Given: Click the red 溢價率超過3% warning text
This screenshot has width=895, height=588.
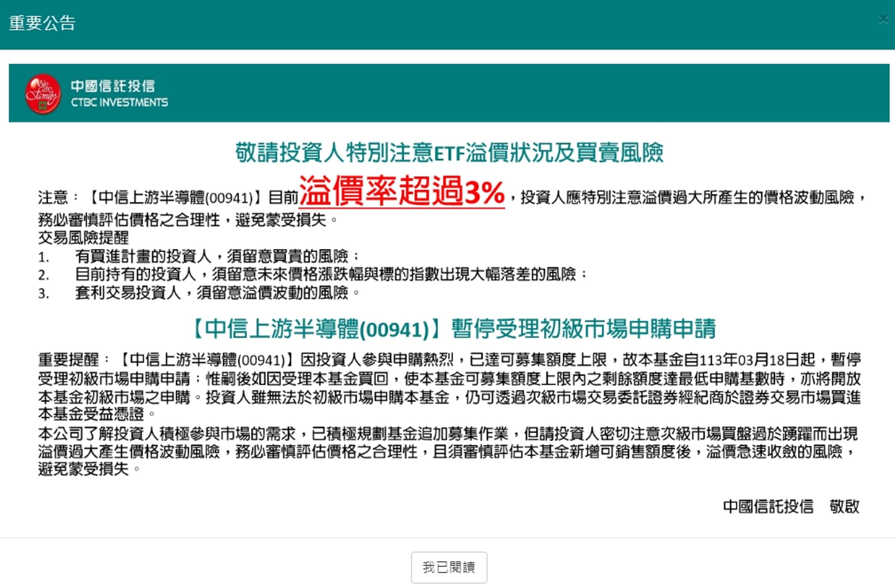Looking at the screenshot, I should tap(402, 192).
